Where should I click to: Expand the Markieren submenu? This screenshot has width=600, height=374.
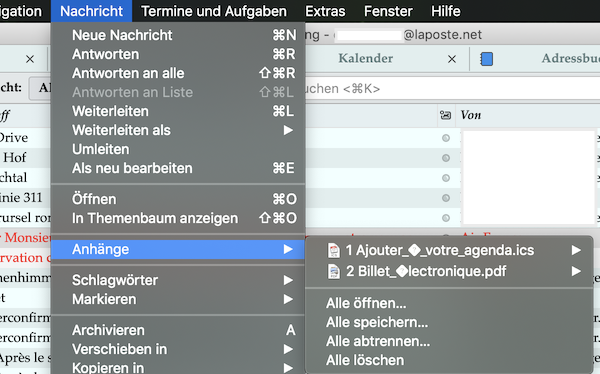178,299
